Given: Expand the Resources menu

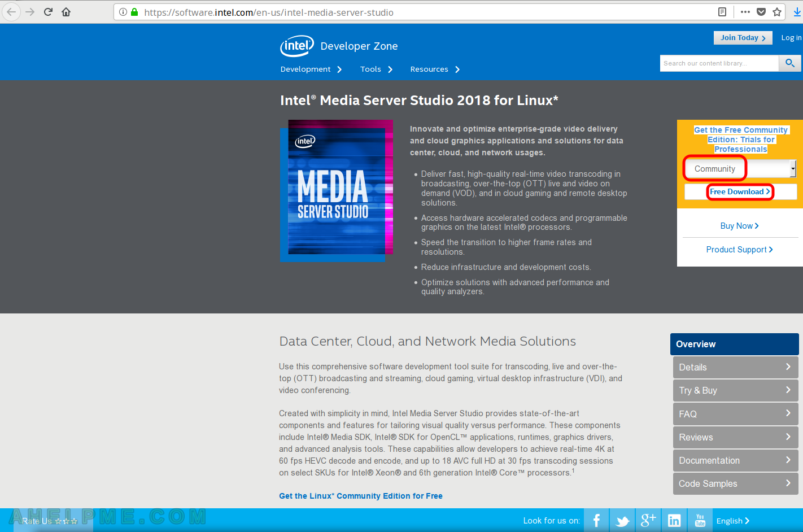Looking at the screenshot, I should (435, 69).
